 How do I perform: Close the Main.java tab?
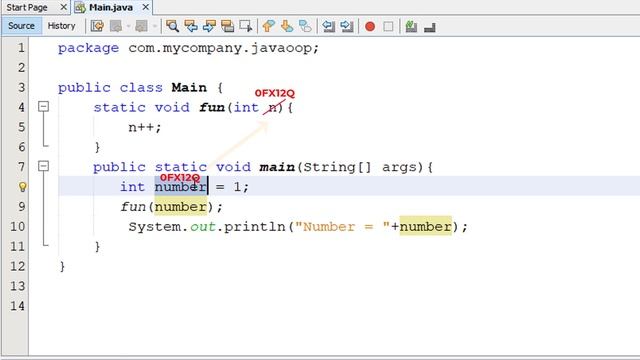coord(146,7)
